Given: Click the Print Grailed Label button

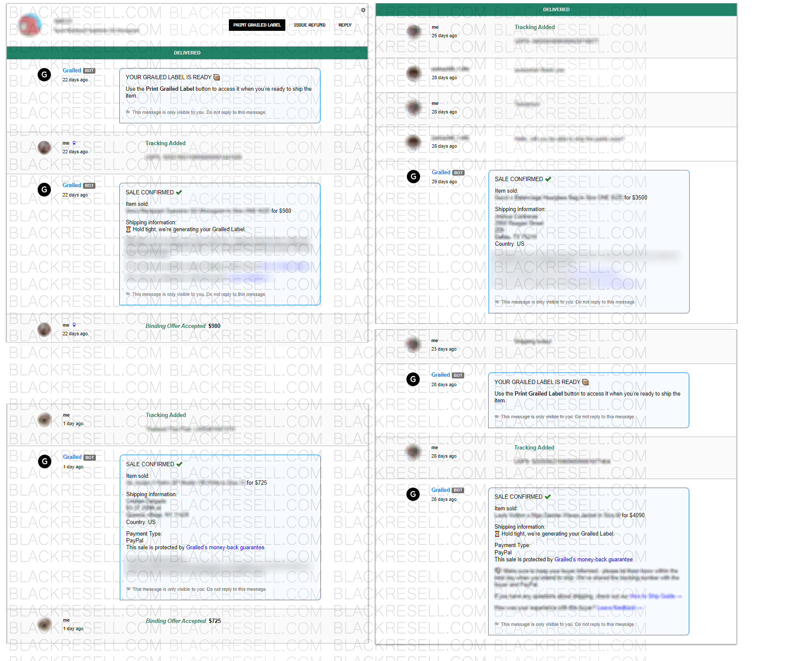Looking at the screenshot, I should 257,25.
